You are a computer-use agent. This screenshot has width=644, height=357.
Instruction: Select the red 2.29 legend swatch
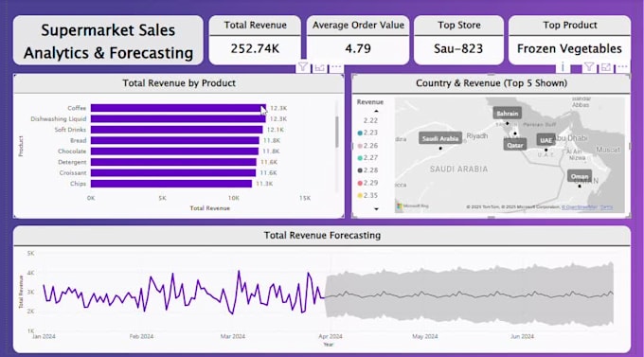tap(360, 183)
